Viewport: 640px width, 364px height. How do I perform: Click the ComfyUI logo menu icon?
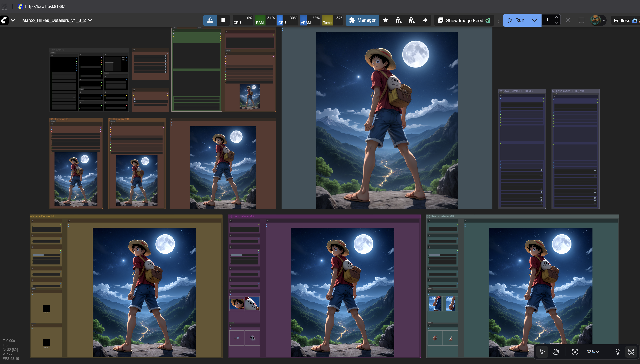[4, 20]
